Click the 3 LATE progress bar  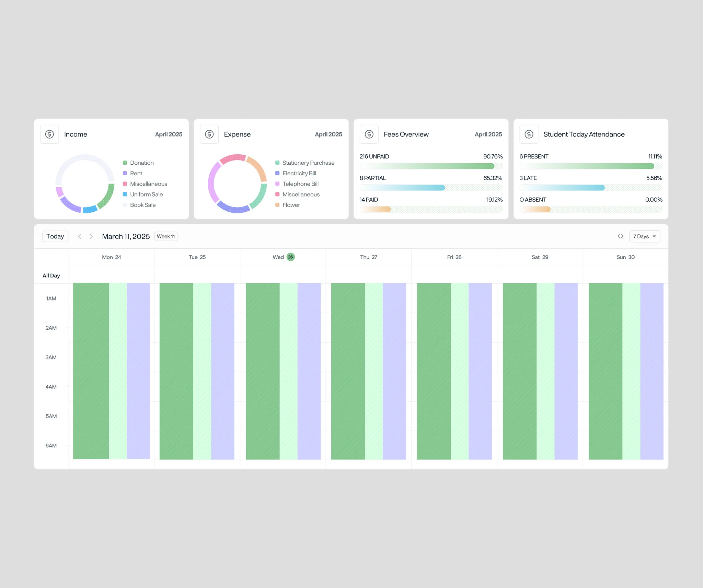click(x=591, y=188)
